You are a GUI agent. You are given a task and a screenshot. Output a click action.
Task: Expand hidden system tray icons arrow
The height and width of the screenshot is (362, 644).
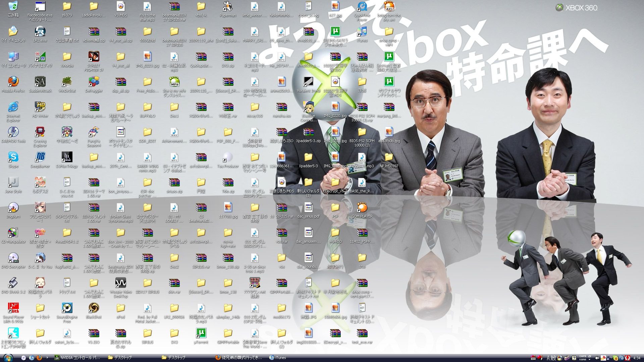point(597,358)
